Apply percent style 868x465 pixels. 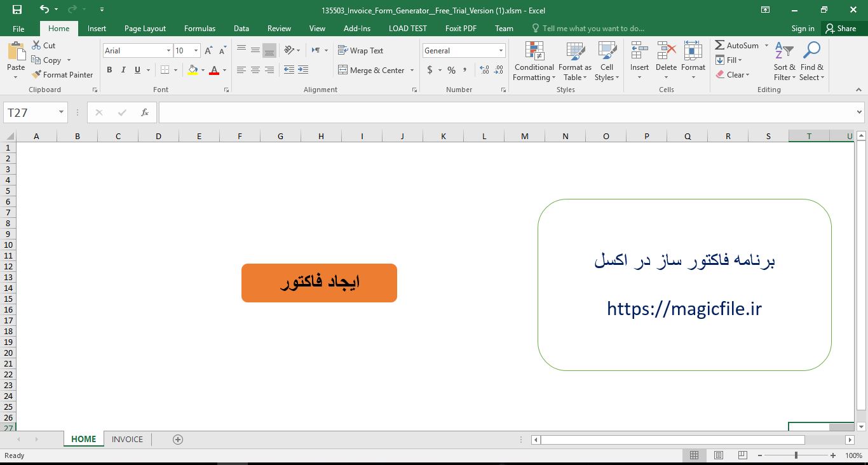pyautogui.click(x=451, y=70)
